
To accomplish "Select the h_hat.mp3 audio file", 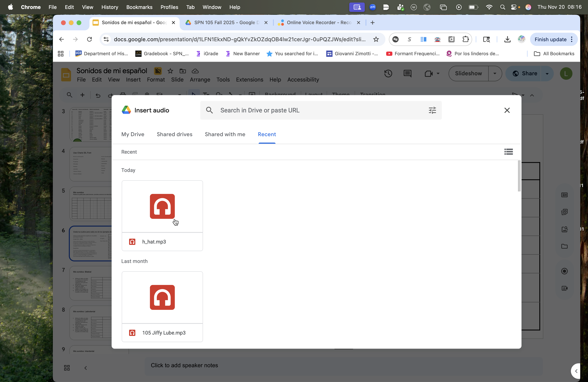I will pyautogui.click(x=162, y=216).
